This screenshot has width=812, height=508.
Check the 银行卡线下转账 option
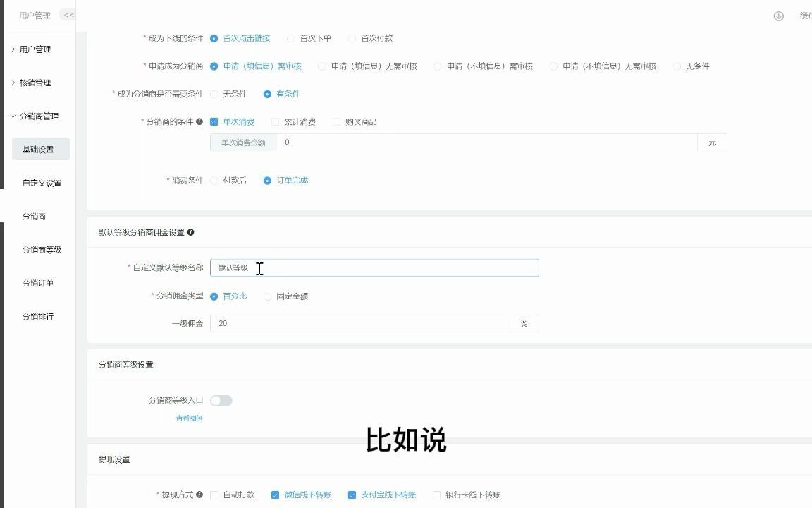coord(437,495)
